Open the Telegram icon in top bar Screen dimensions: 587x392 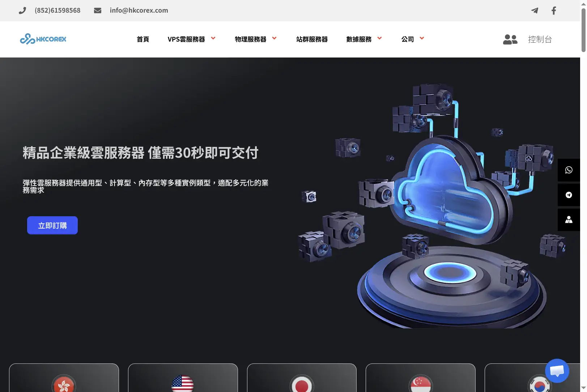[535, 10]
